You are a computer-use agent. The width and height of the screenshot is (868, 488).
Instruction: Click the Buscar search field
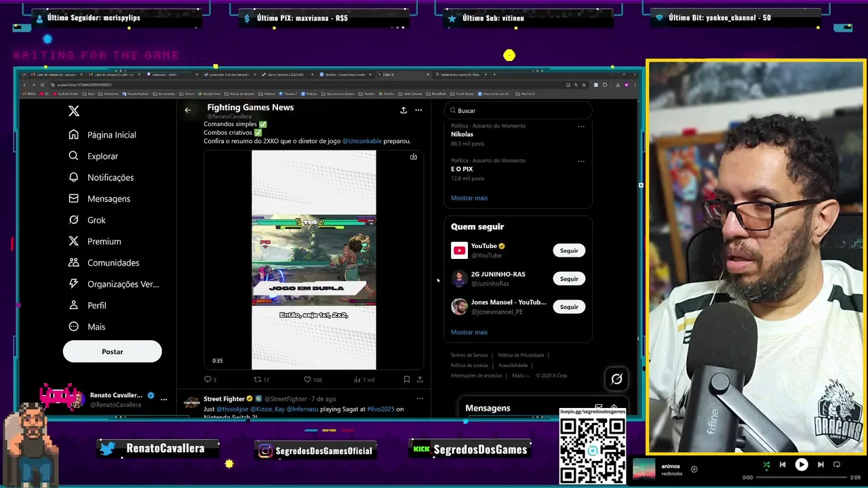[x=518, y=110]
